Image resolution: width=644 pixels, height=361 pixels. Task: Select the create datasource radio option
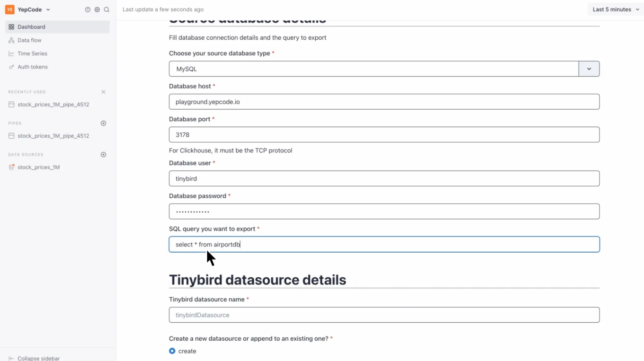click(x=172, y=351)
